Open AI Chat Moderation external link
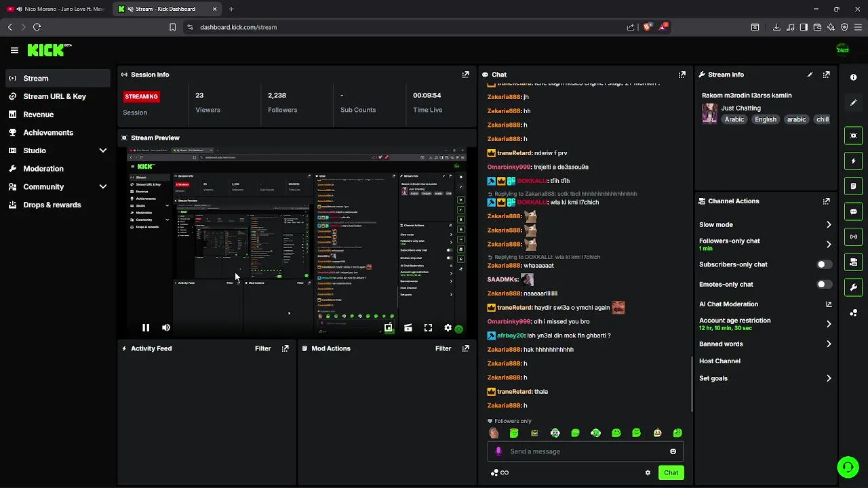The height and width of the screenshot is (488, 868). point(829,304)
